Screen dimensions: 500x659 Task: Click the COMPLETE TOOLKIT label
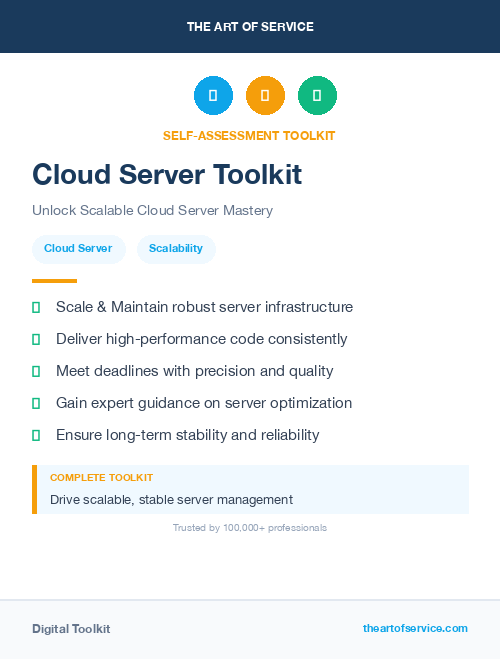point(101,477)
